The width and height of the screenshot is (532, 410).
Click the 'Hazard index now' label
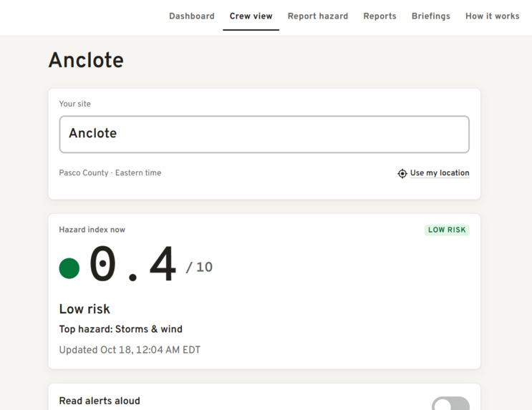tap(92, 230)
